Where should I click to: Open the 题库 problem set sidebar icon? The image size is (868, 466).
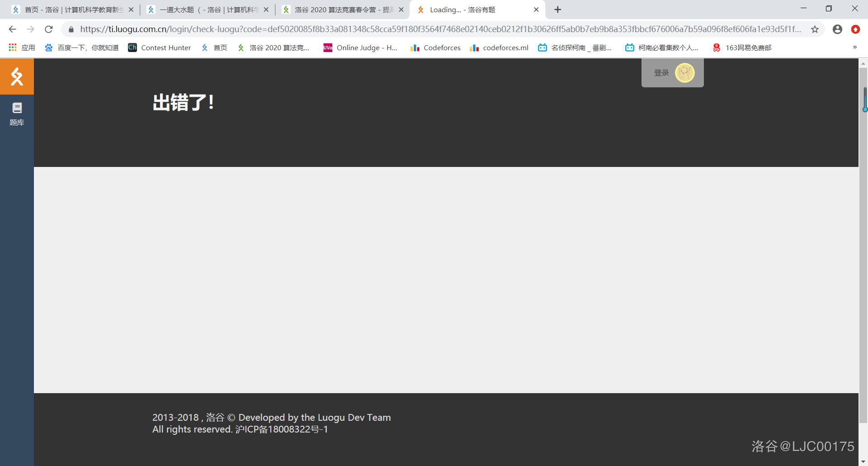point(17,114)
